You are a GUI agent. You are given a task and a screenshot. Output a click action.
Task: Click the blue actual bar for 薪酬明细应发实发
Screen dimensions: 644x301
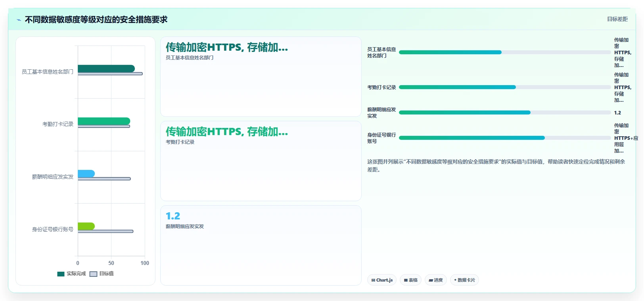click(86, 173)
